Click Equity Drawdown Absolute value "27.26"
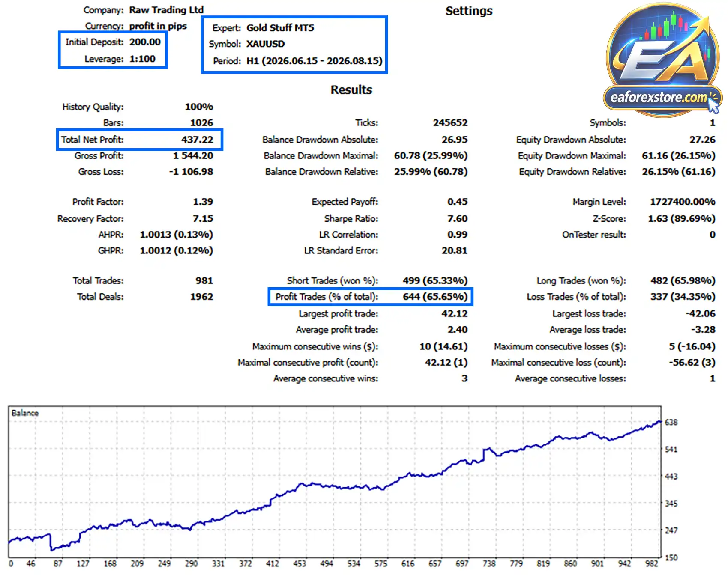Viewport: 728px width, 581px height. point(702,140)
